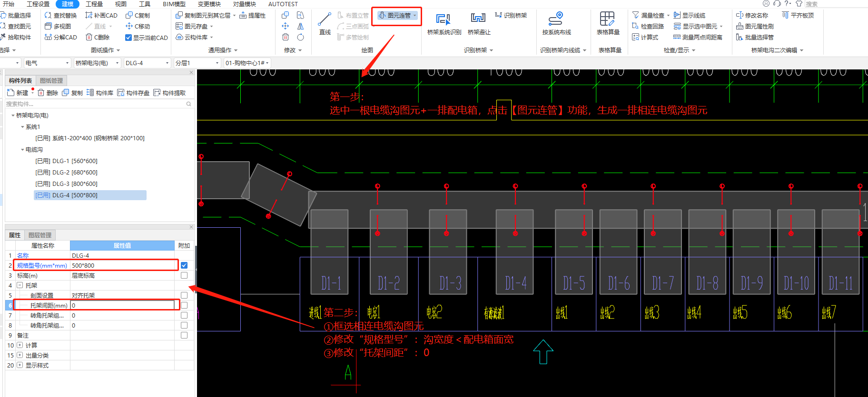The width and height of the screenshot is (868, 397).
Task: Switch to the 工程量 ribbon tab
Action: [94, 4]
